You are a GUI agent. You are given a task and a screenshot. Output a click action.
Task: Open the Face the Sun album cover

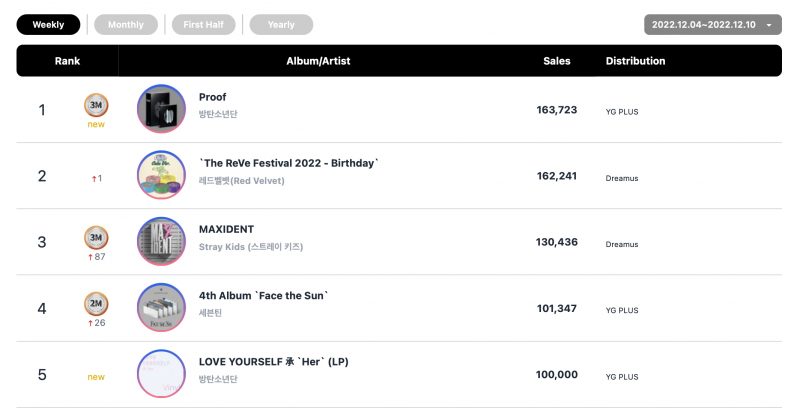[x=161, y=308]
